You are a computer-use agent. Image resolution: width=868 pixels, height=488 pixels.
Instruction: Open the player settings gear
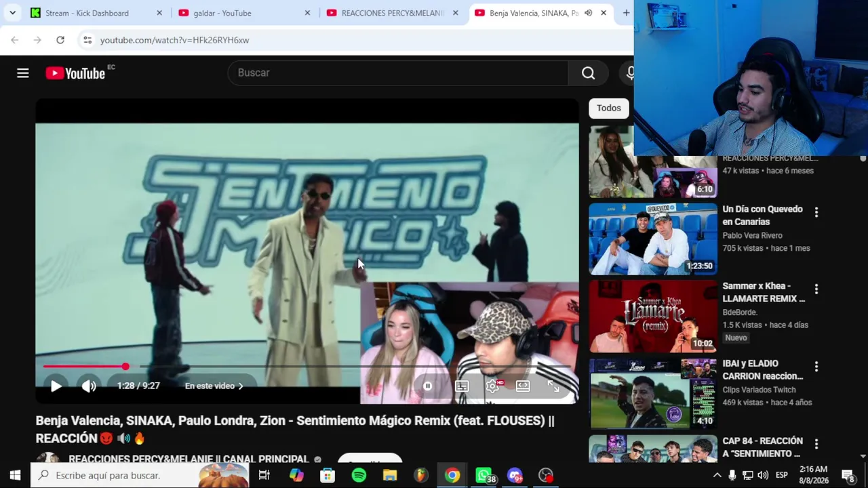click(x=492, y=386)
